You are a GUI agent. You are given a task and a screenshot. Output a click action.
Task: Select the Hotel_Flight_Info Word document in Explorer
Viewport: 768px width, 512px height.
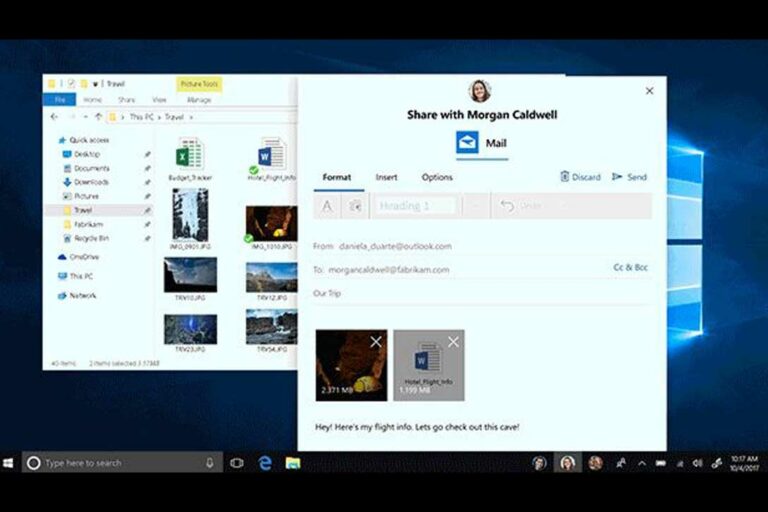tap(272, 159)
